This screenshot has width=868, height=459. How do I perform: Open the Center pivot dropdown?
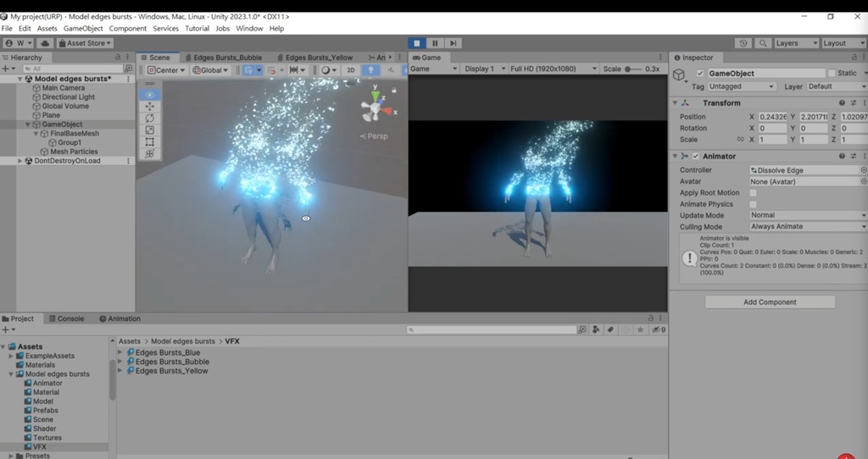coord(166,69)
